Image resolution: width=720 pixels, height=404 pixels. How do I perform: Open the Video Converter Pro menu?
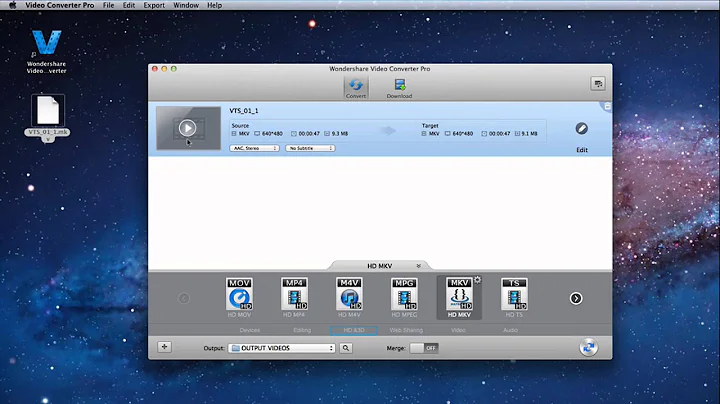[x=60, y=5]
